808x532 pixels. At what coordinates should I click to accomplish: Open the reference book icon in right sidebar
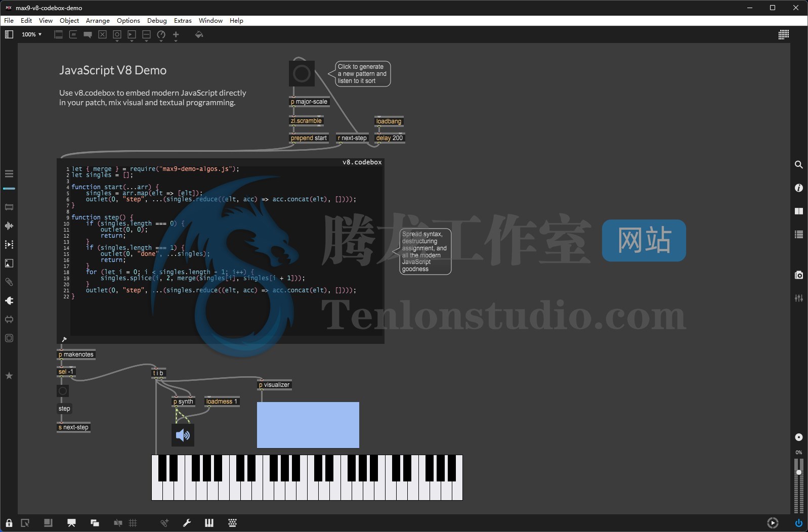tap(799, 211)
